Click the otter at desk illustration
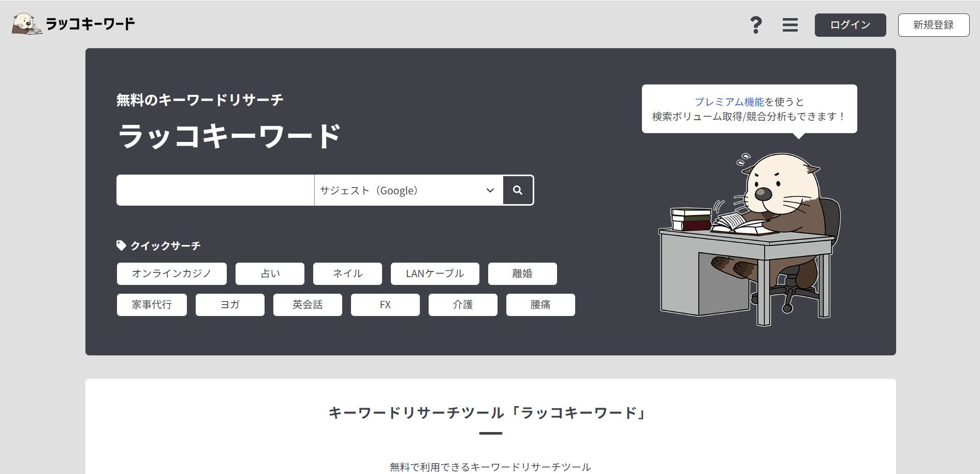The height and width of the screenshot is (474, 980). [x=750, y=239]
